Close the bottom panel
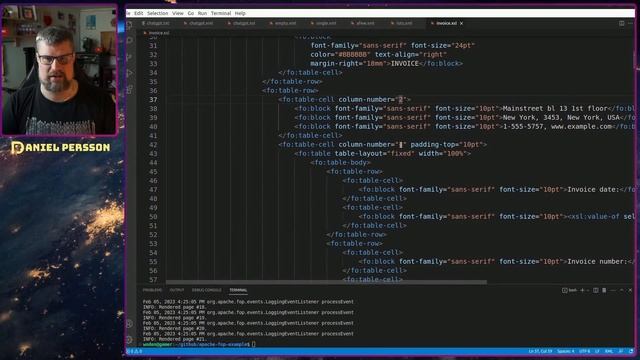 pos(630,290)
